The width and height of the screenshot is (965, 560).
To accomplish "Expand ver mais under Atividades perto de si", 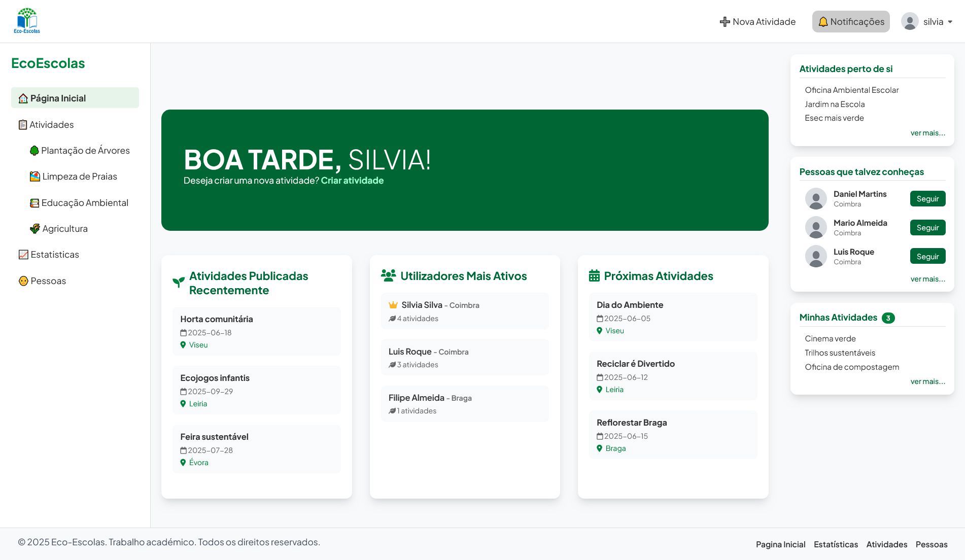I will 927,133.
